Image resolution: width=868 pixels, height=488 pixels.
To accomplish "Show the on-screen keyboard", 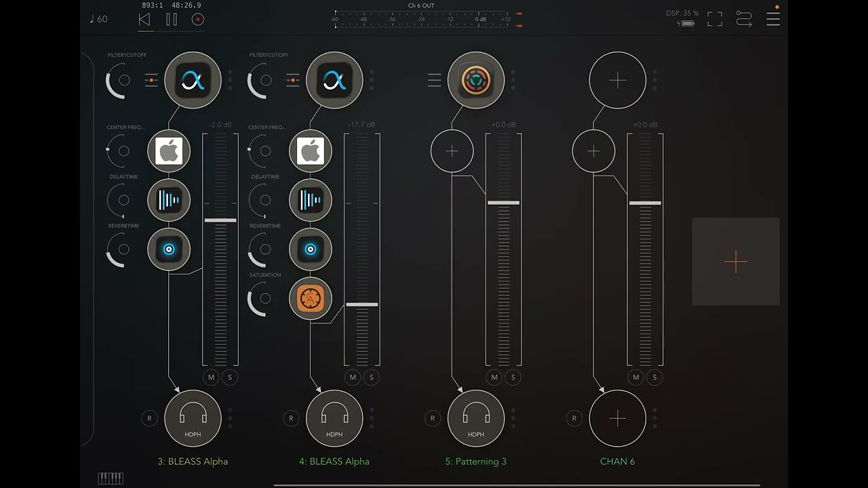I will click(111, 479).
